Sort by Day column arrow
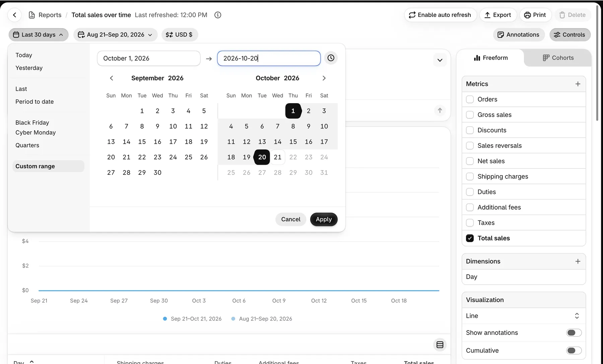Screen dimensions: 603x364 coord(32,362)
